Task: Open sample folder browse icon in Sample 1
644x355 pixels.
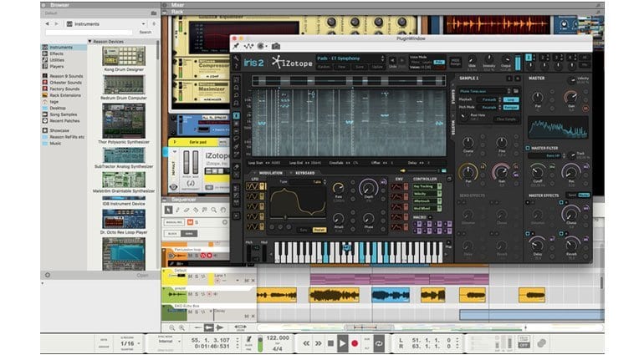Action: click(x=516, y=91)
